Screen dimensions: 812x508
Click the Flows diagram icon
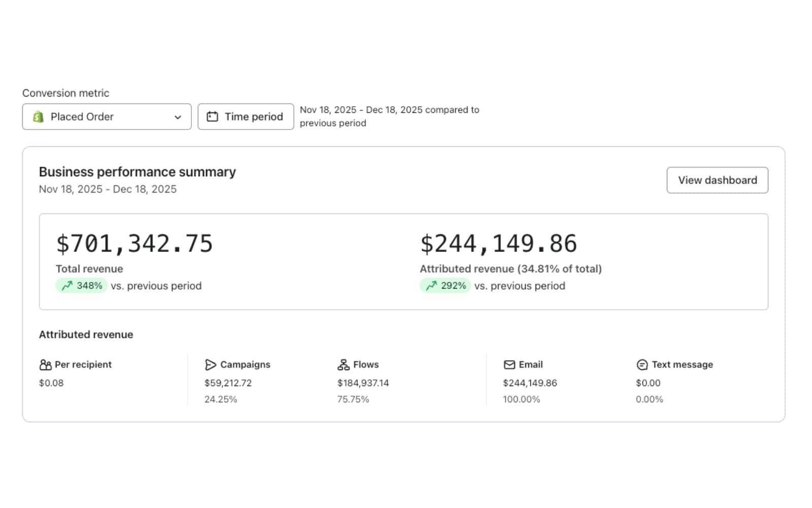coord(343,365)
